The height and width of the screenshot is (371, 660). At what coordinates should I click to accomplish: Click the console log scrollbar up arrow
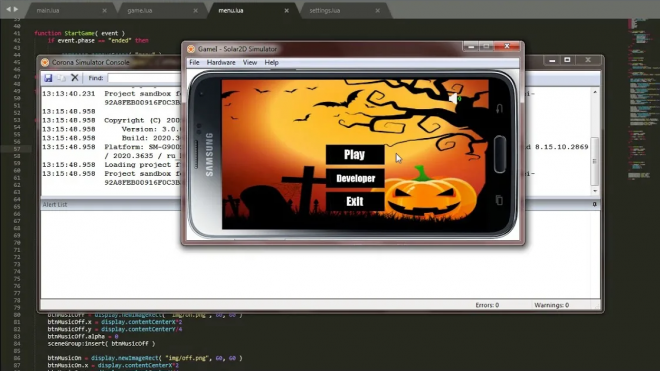coord(595,92)
